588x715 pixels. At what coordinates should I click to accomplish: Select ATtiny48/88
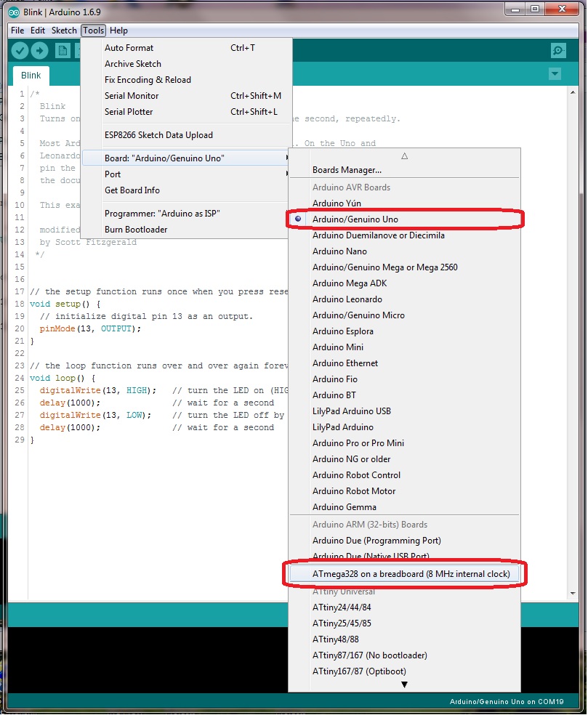405,639
